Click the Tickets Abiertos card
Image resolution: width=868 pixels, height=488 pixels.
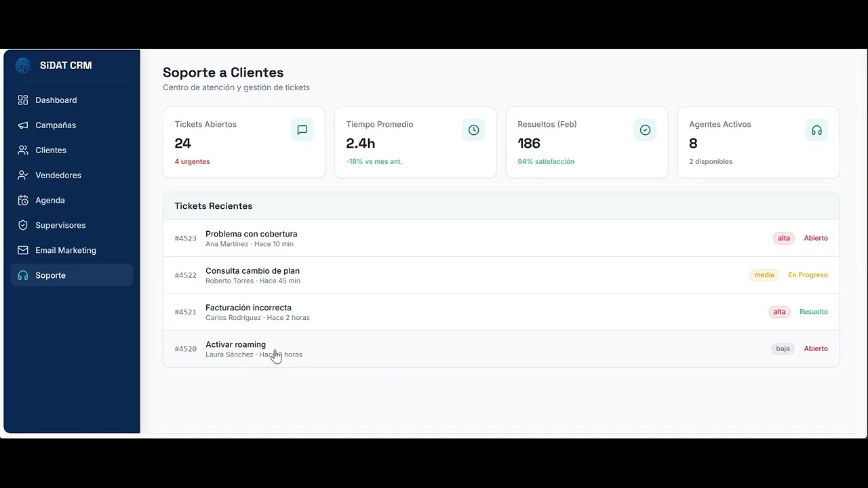244,142
